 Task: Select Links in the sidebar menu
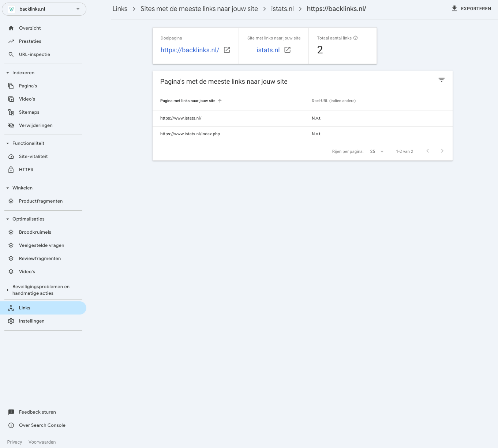(x=25, y=308)
